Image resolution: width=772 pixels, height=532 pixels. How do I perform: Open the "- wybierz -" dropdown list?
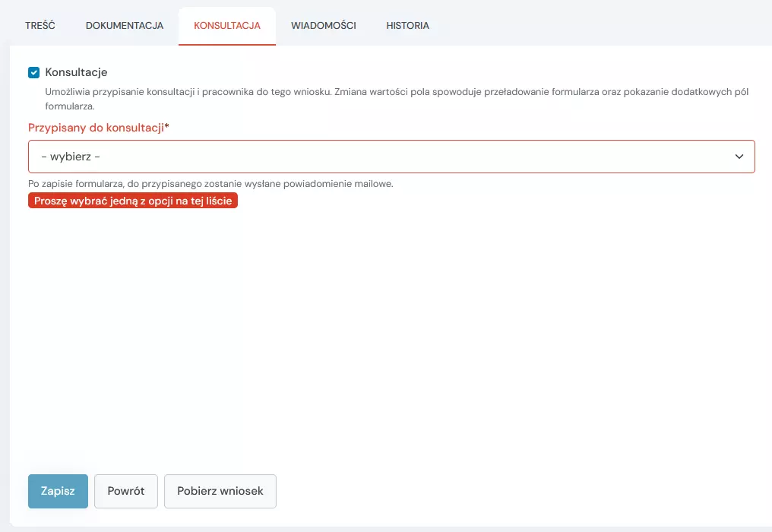pyautogui.click(x=391, y=157)
